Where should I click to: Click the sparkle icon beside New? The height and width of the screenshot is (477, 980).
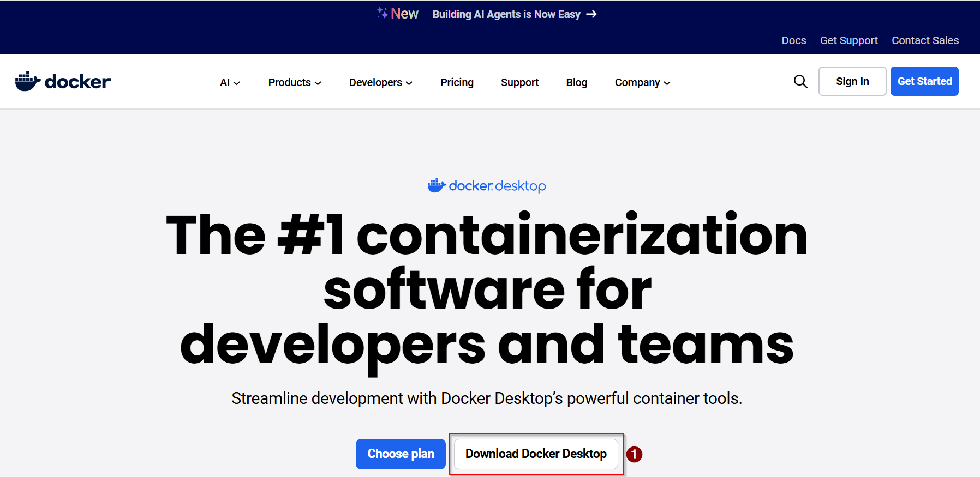point(382,13)
